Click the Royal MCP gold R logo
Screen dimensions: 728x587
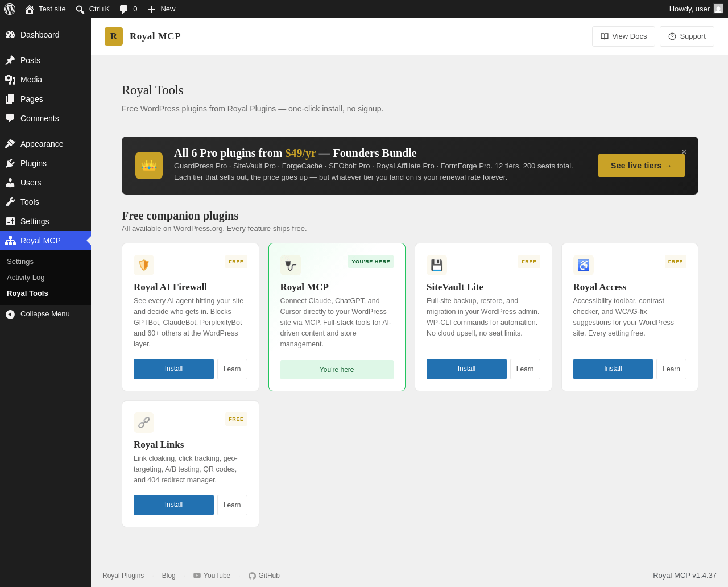coord(114,36)
